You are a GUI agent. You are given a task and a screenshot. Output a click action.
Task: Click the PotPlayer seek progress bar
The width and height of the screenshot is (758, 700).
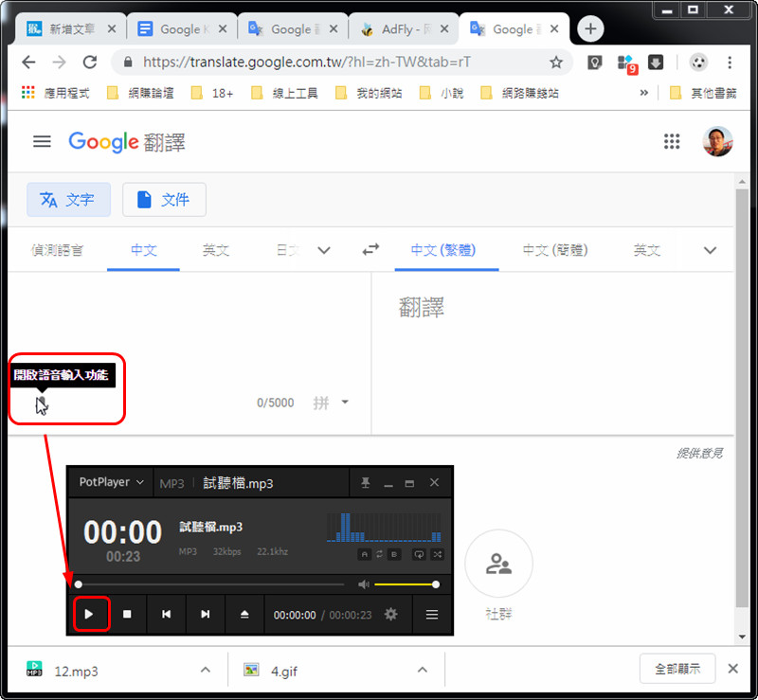[210, 584]
